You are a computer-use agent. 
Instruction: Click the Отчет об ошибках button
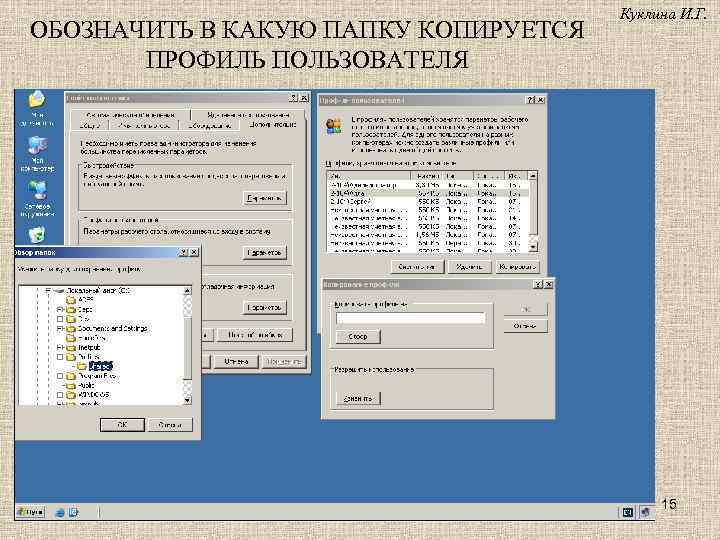click(255, 335)
